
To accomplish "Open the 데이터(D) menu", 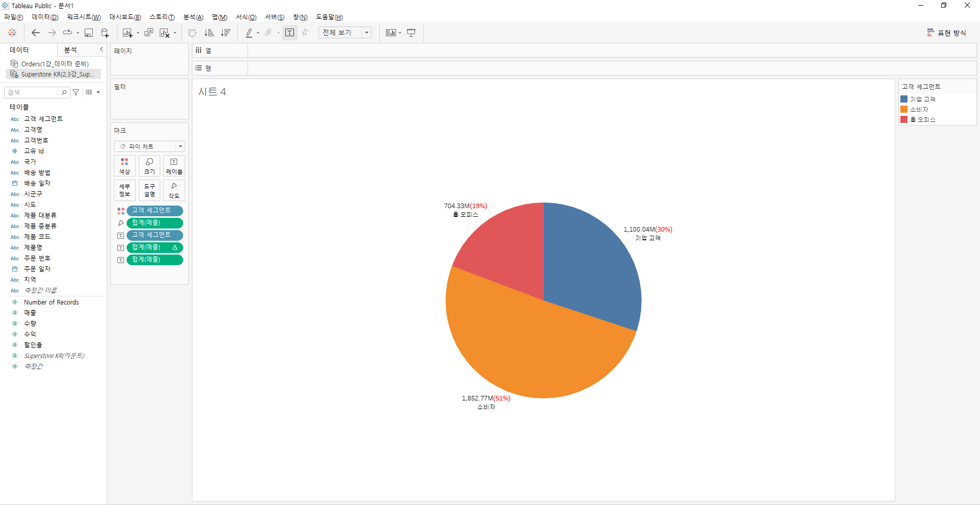I will pyautogui.click(x=45, y=17).
